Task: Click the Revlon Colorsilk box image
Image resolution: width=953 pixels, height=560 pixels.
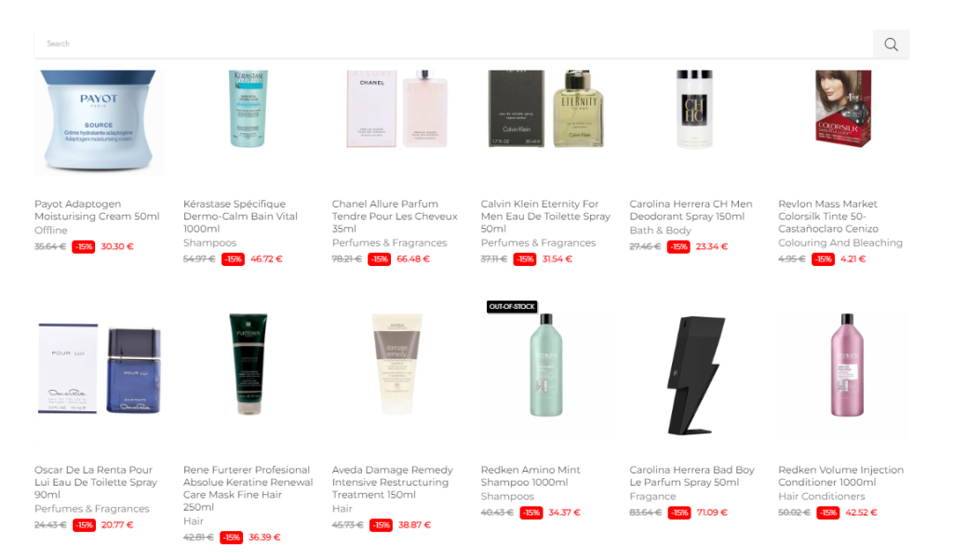Action: 843,109
